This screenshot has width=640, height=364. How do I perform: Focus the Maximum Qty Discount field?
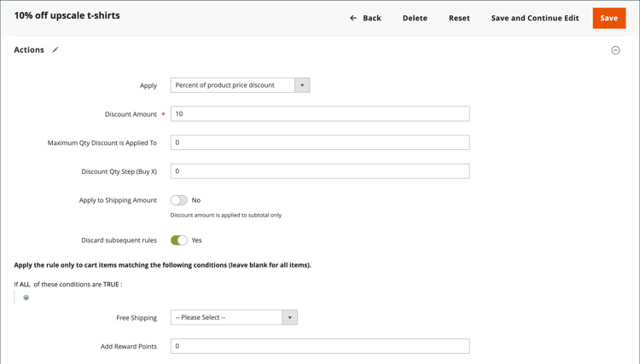click(x=320, y=142)
